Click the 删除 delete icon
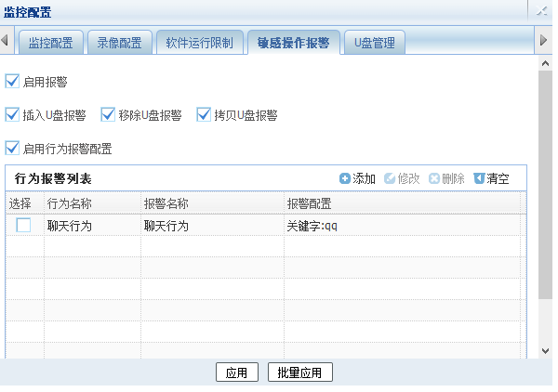Viewport: 558px width, 392px height. pyautogui.click(x=434, y=178)
